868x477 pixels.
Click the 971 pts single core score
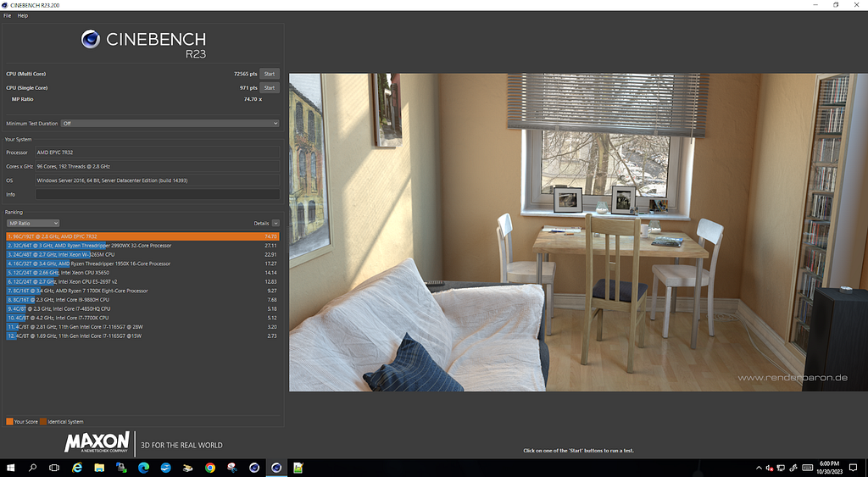248,88
